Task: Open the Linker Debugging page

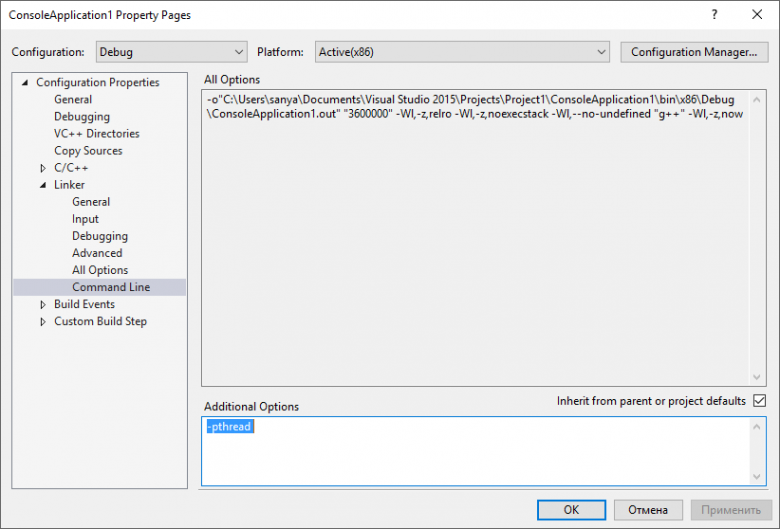Action: point(99,236)
